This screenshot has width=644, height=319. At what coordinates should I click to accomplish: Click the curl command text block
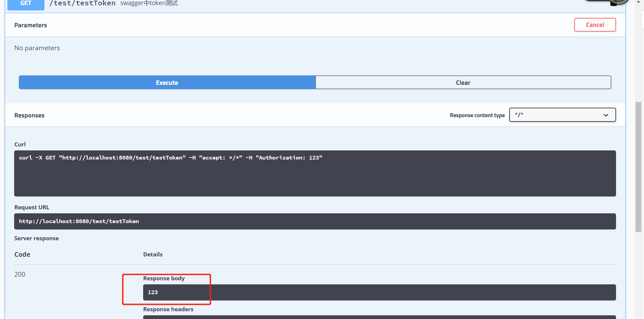click(315, 173)
